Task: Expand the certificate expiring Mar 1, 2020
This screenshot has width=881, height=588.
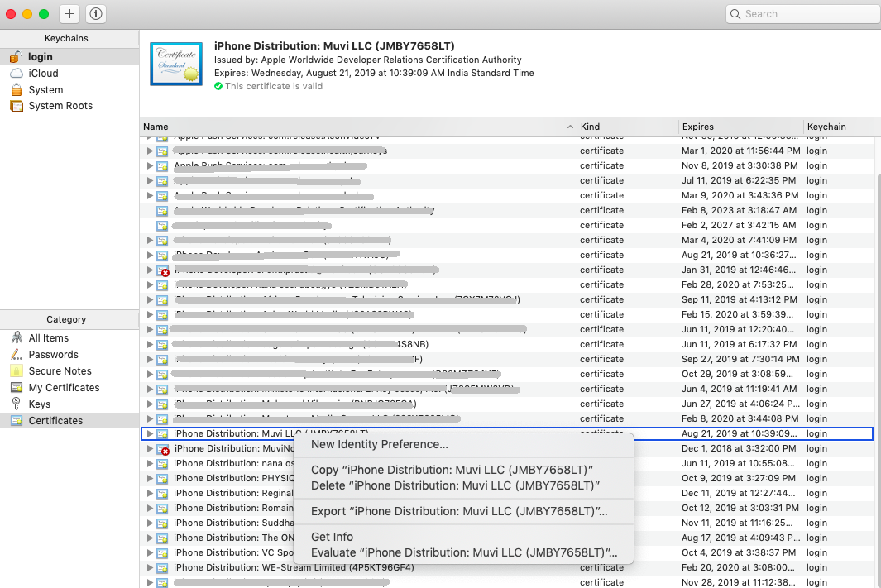Action: coord(150,151)
